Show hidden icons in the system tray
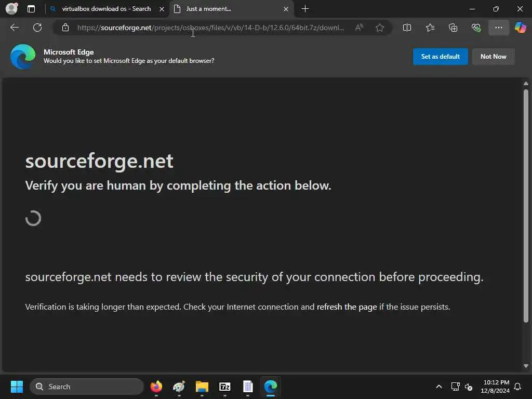The image size is (532, 399). [439, 387]
